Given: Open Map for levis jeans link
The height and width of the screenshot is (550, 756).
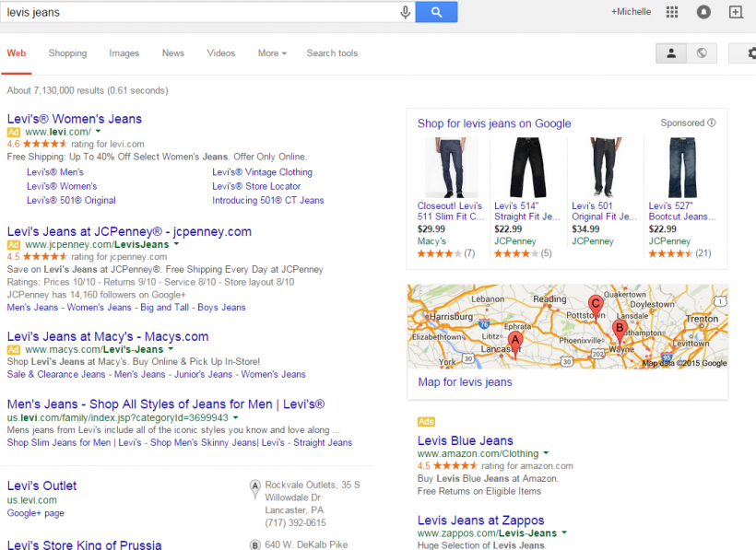Looking at the screenshot, I should pyautogui.click(x=465, y=382).
